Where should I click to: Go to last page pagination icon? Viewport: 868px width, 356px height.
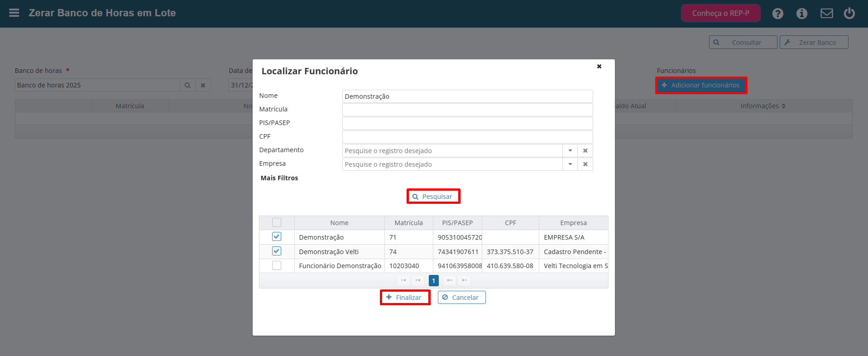coord(464,280)
